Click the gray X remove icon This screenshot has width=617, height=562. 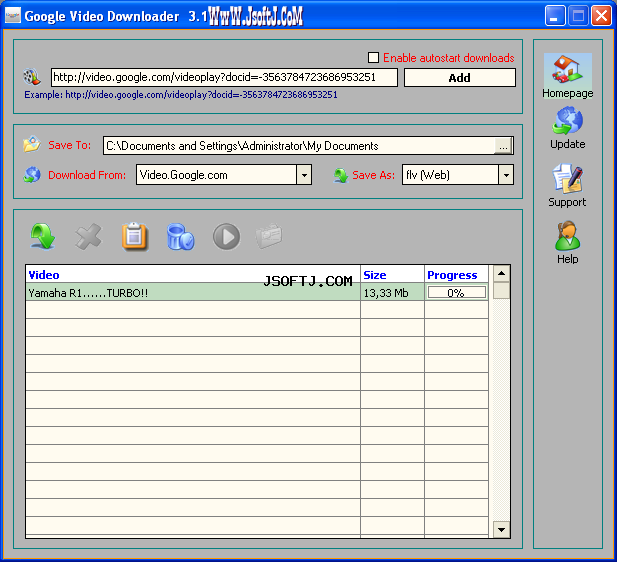[89, 237]
